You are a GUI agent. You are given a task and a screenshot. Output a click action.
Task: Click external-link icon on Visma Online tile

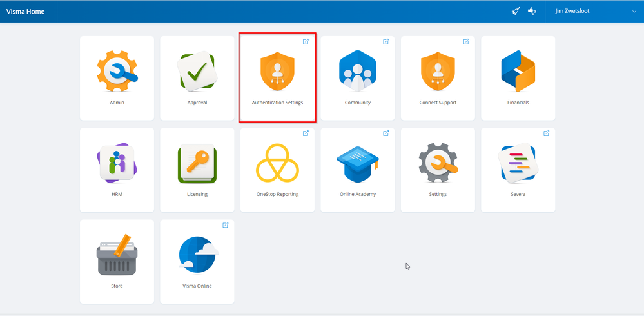tap(226, 225)
